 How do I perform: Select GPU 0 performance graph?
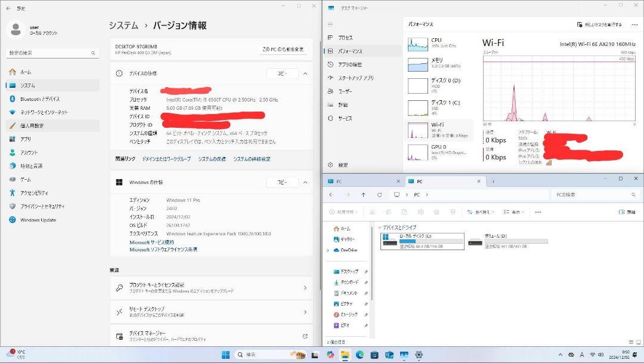click(x=439, y=152)
